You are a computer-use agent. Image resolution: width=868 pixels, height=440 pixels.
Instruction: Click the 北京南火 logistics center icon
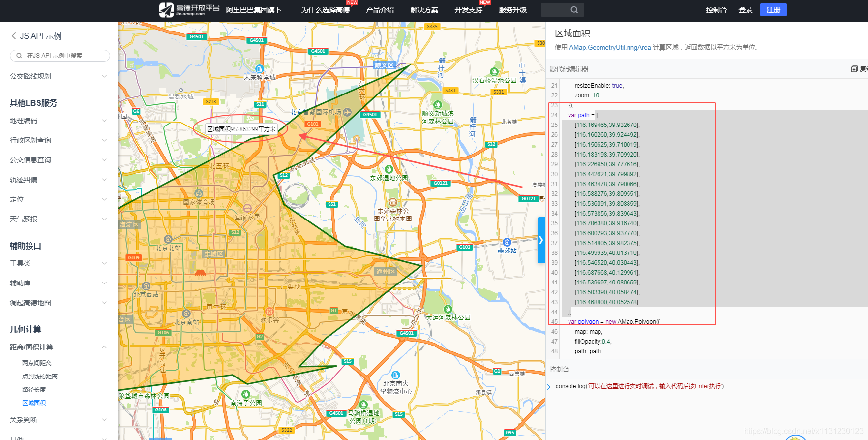(396, 376)
